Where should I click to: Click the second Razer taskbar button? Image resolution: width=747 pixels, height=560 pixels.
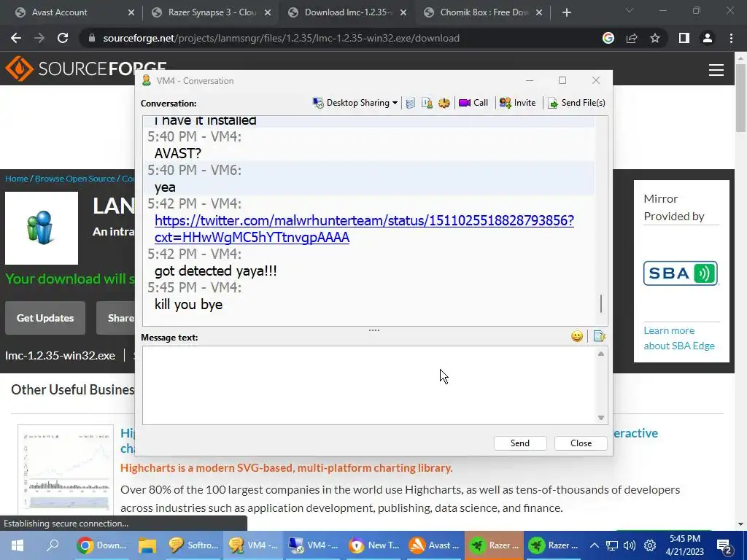pos(554,545)
